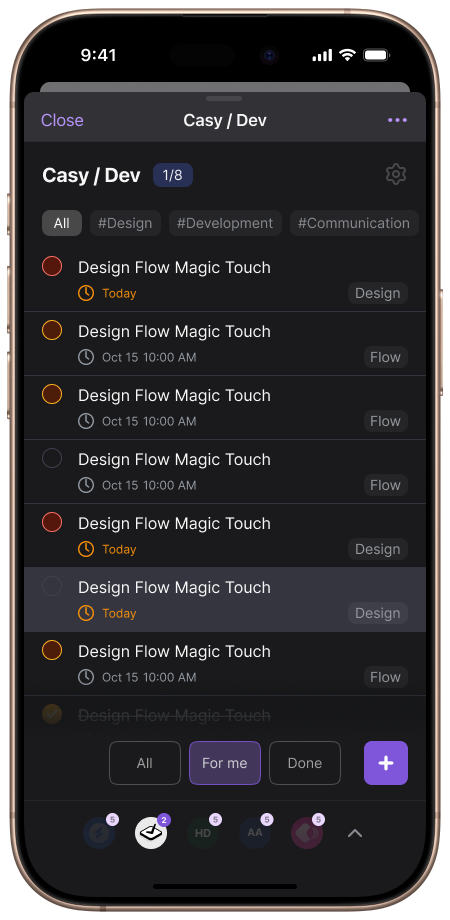Filter tasks by #Design tag

[125, 223]
